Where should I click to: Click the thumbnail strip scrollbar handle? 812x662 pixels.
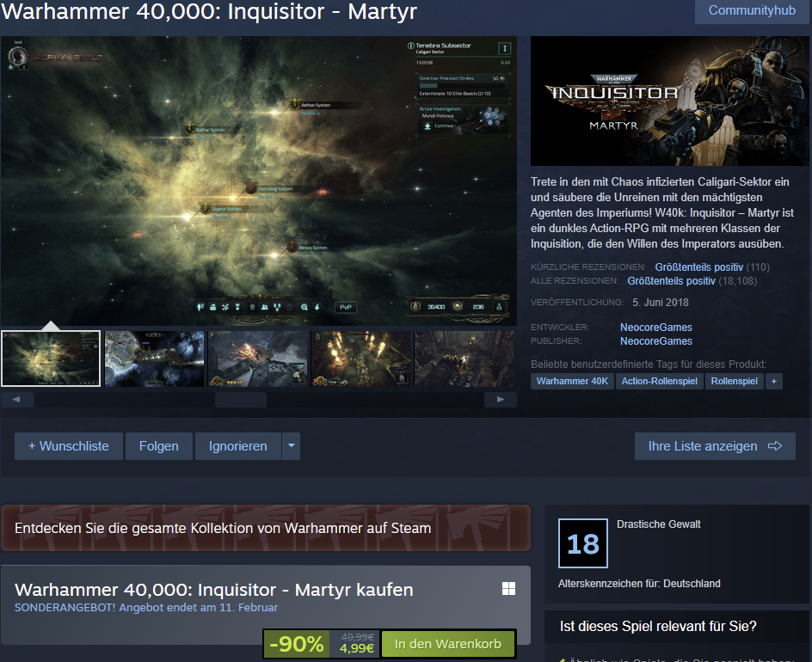[241, 400]
